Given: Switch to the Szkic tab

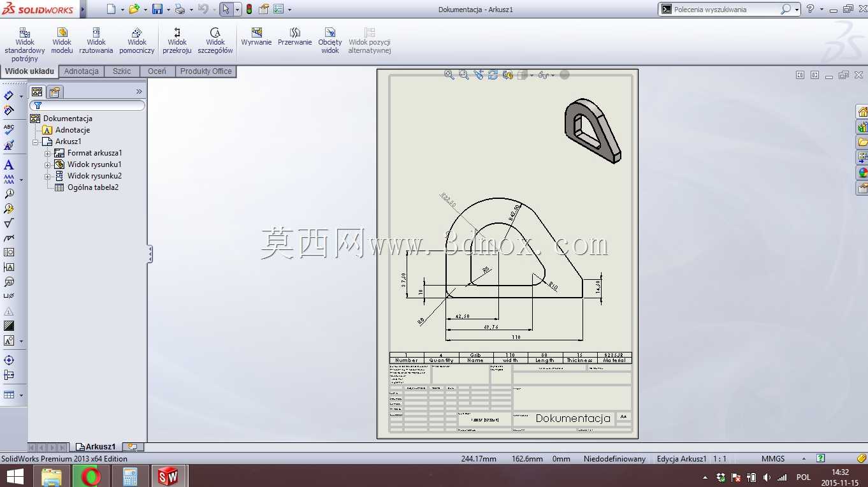Looking at the screenshot, I should [122, 71].
